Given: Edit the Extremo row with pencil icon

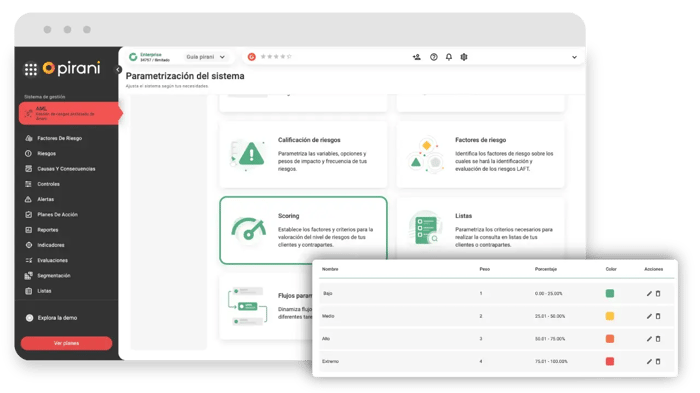Looking at the screenshot, I should [x=649, y=361].
